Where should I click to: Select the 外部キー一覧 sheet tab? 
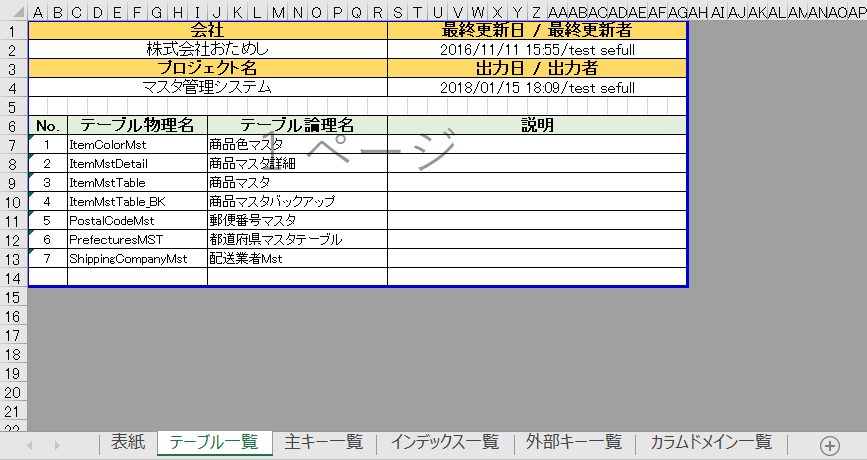tap(574, 442)
